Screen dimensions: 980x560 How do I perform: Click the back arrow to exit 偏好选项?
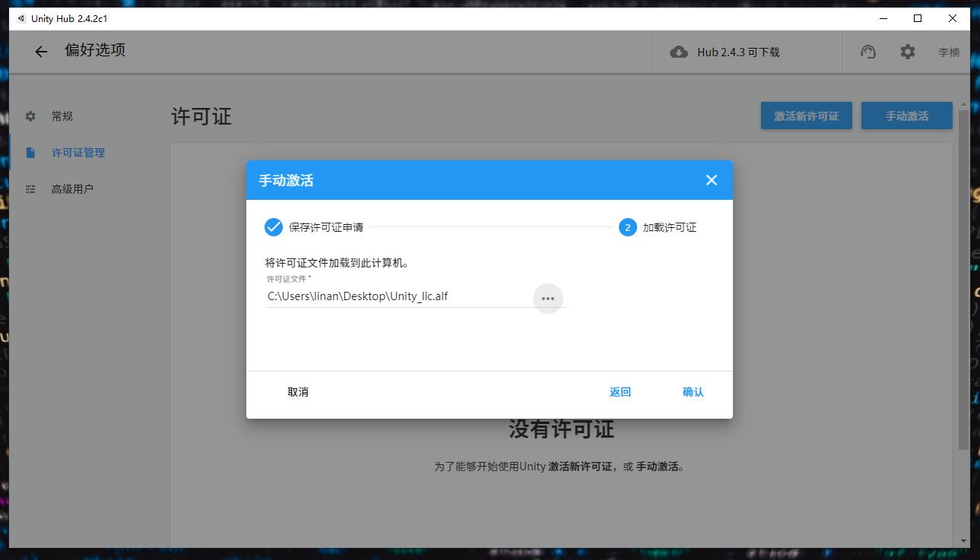[40, 51]
